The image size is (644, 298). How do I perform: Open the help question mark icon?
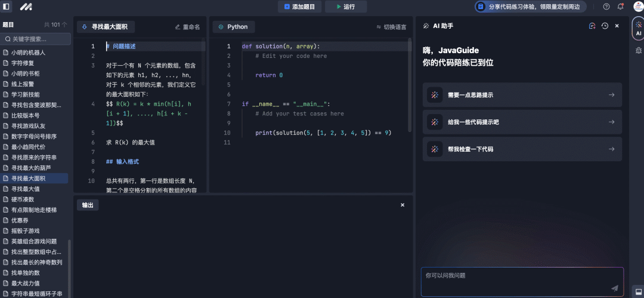[x=606, y=7]
